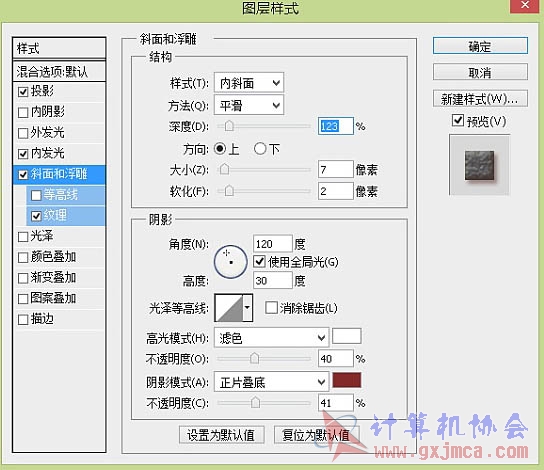
Task: Open the 高光模式 滤色 dropdown
Action: tap(271, 337)
